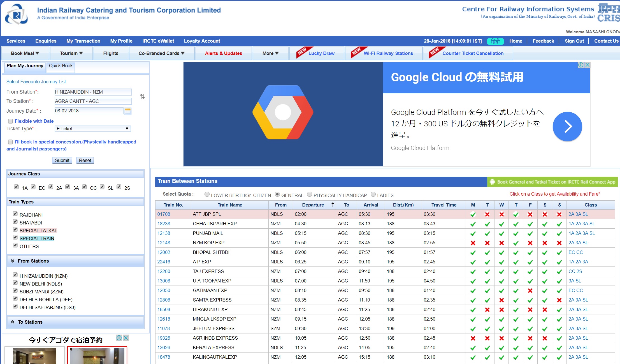This screenshot has height=364, width=620.
Task: Click the Reset button
Action: click(x=85, y=160)
